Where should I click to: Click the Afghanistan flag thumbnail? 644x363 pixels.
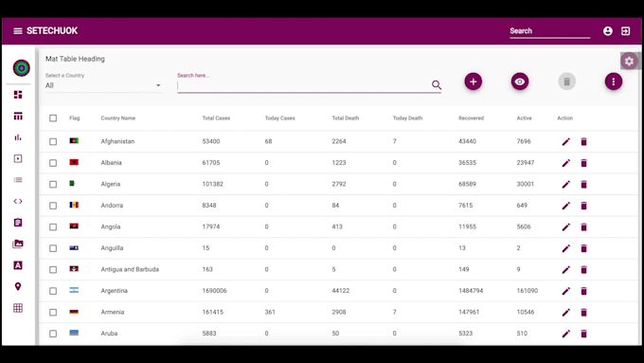pyautogui.click(x=74, y=141)
